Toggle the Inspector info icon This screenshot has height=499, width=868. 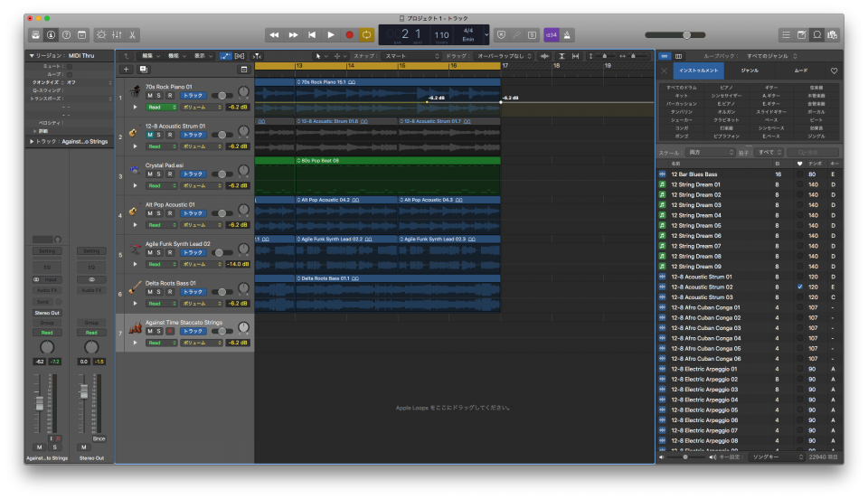pyautogui.click(x=51, y=35)
